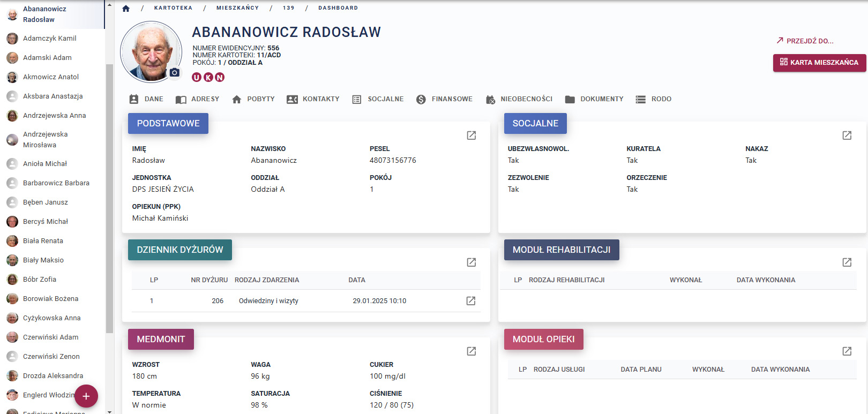The height and width of the screenshot is (414, 868).
Task: Switch to the Kontakty tab
Action: coord(313,99)
